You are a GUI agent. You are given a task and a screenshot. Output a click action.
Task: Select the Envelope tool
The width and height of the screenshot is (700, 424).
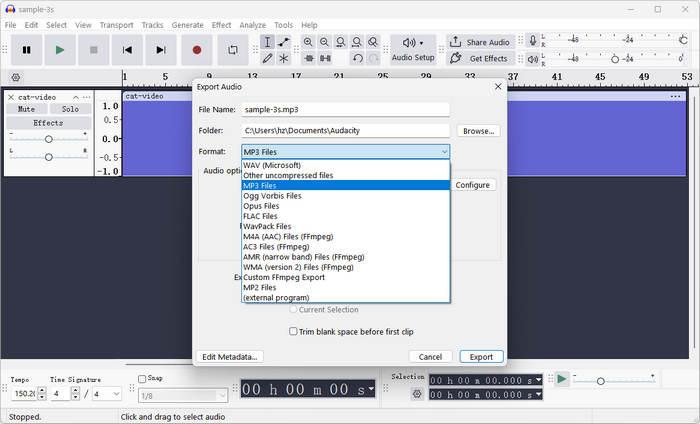283,42
